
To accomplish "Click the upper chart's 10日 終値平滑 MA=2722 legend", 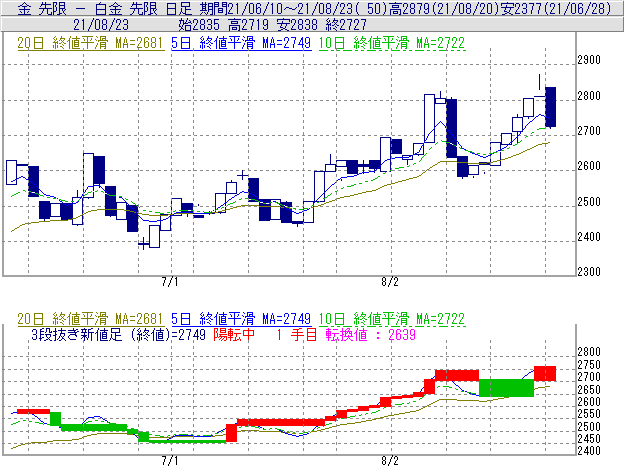I will (392, 43).
